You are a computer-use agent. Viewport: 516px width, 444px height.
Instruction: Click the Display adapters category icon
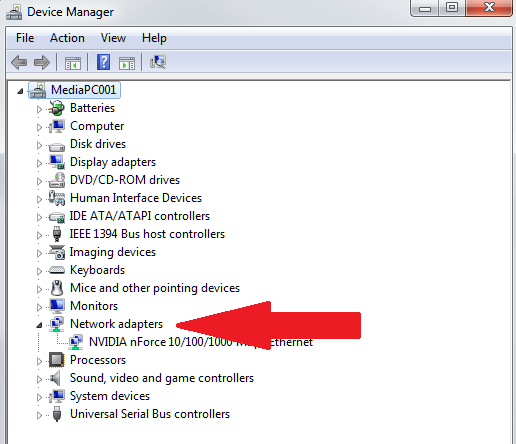point(57,162)
